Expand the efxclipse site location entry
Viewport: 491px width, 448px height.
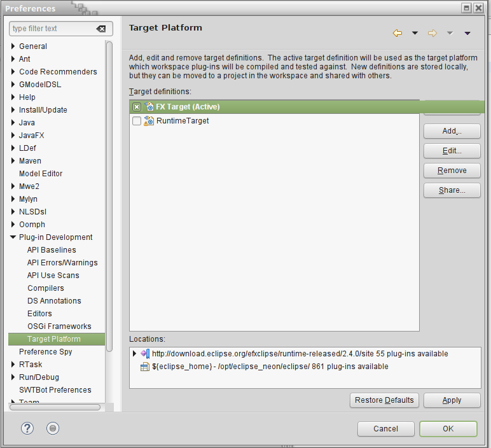pyautogui.click(x=134, y=354)
